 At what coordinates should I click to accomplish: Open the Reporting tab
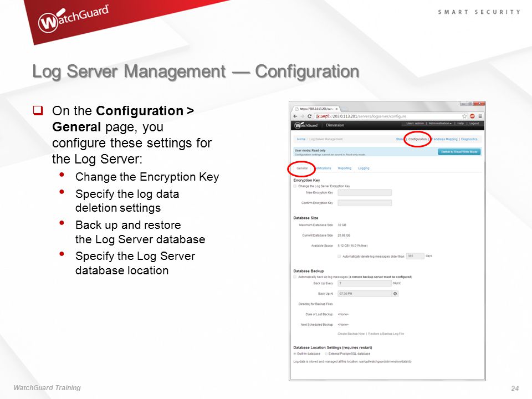tap(344, 168)
